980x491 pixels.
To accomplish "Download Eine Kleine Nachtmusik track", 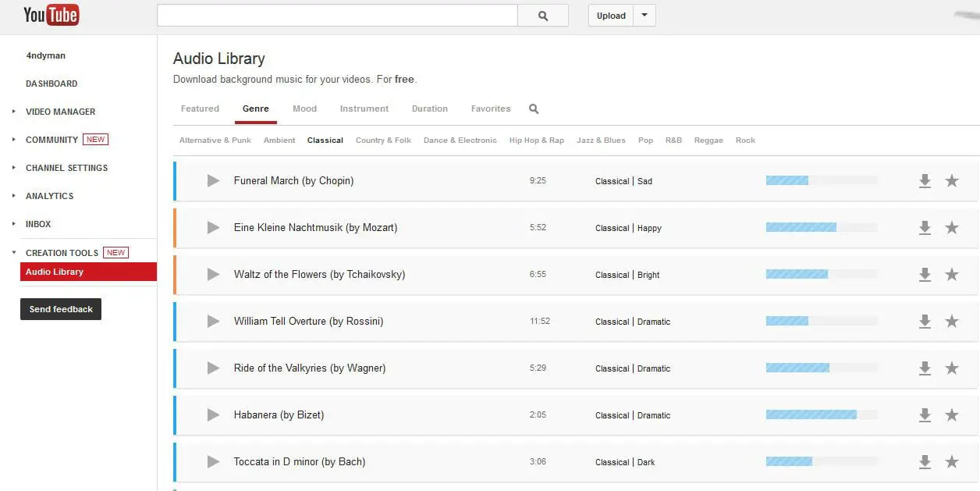I will coord(925,228).
